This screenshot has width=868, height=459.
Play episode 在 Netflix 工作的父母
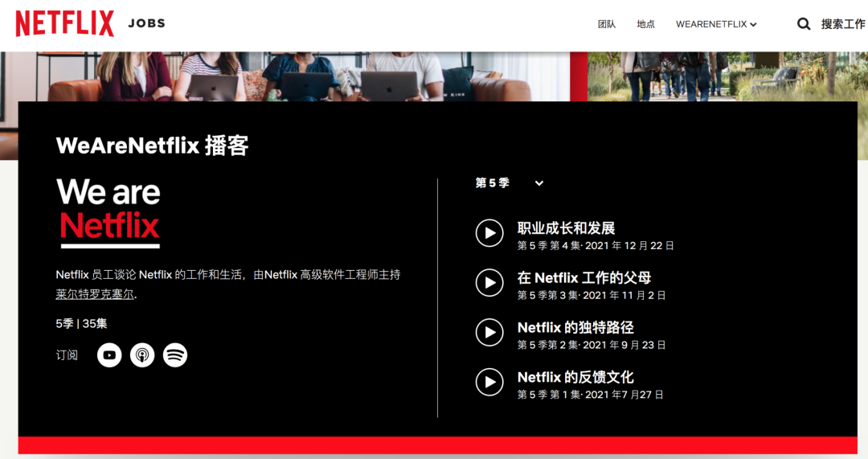click(489, 282)
